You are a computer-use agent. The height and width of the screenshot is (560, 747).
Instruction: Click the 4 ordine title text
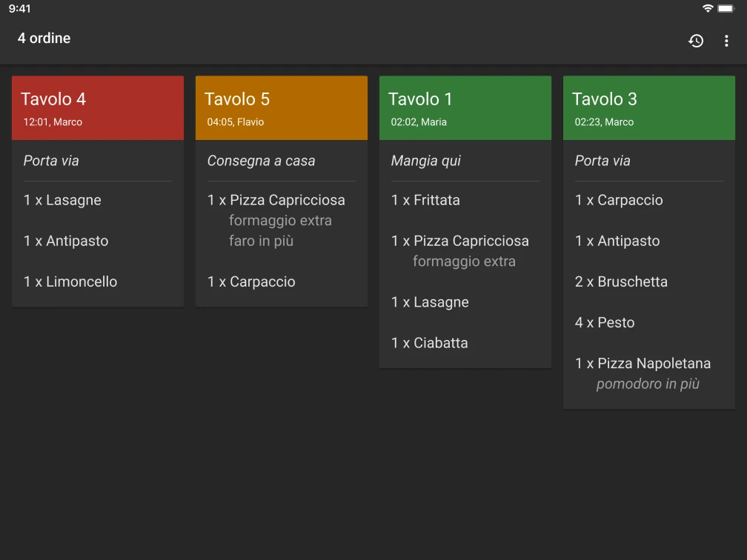point(44,38)
